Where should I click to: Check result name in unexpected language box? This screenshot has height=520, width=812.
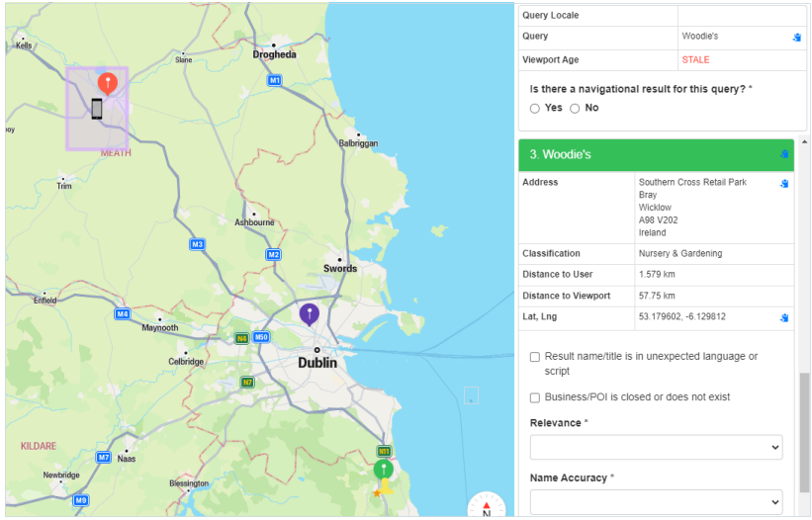[x=535, y=357]
